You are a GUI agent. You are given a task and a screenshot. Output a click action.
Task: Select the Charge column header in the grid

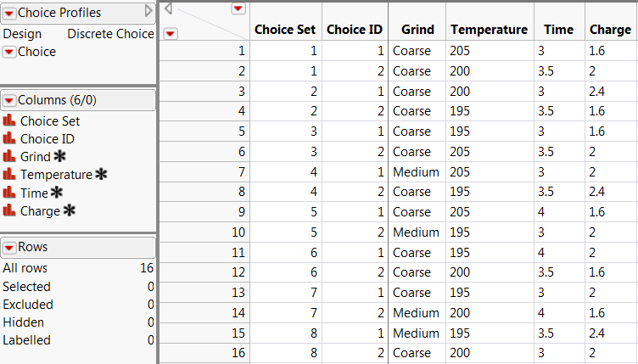coord(610,30)
